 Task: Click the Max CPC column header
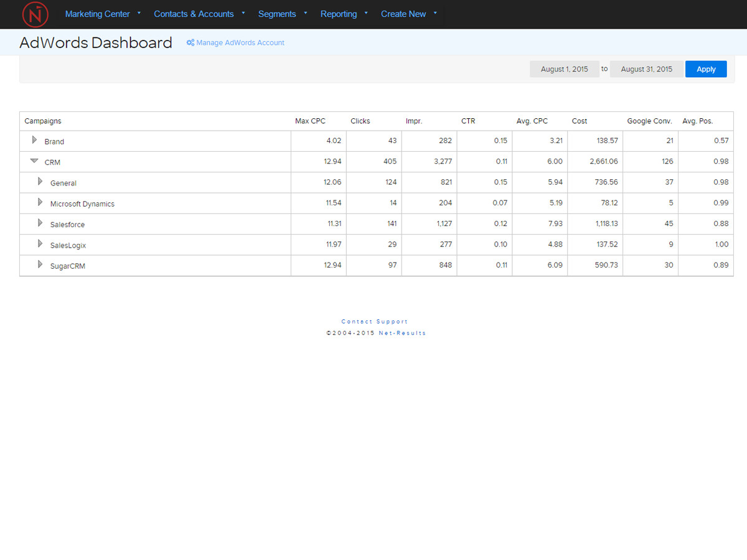click(x=310, y=121)
